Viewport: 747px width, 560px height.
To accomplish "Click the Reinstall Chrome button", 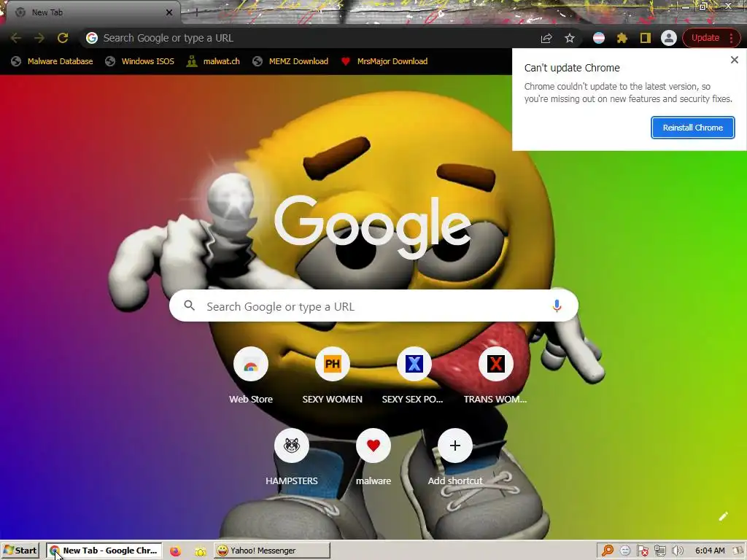I will coord(693,128).
